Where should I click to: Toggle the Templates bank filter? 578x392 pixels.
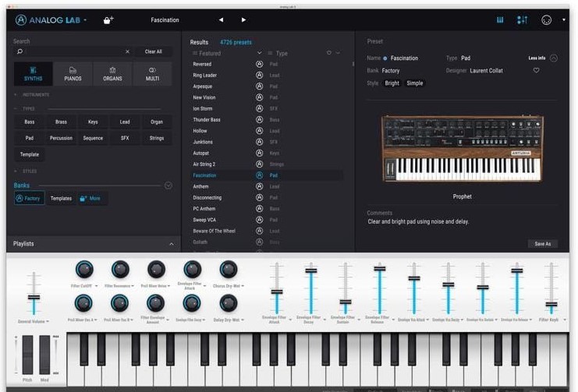click(61, 198)
